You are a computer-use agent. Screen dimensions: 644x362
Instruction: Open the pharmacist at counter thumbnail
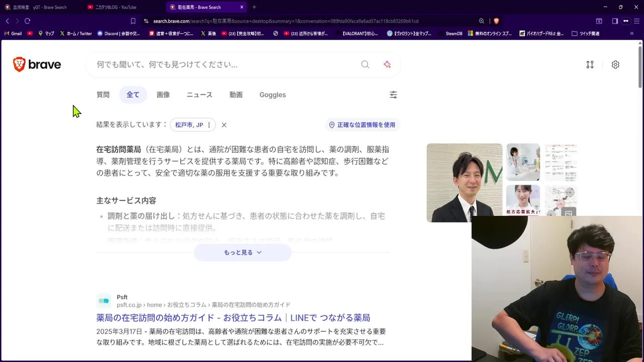coord(523,162)
